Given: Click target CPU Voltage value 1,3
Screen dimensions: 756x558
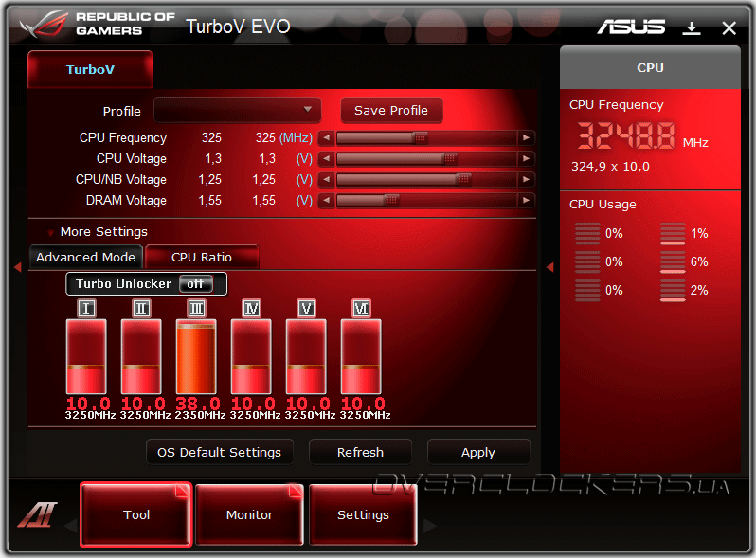Looking at the screenshot, I should pyautogui.click(x=267, y=158).
